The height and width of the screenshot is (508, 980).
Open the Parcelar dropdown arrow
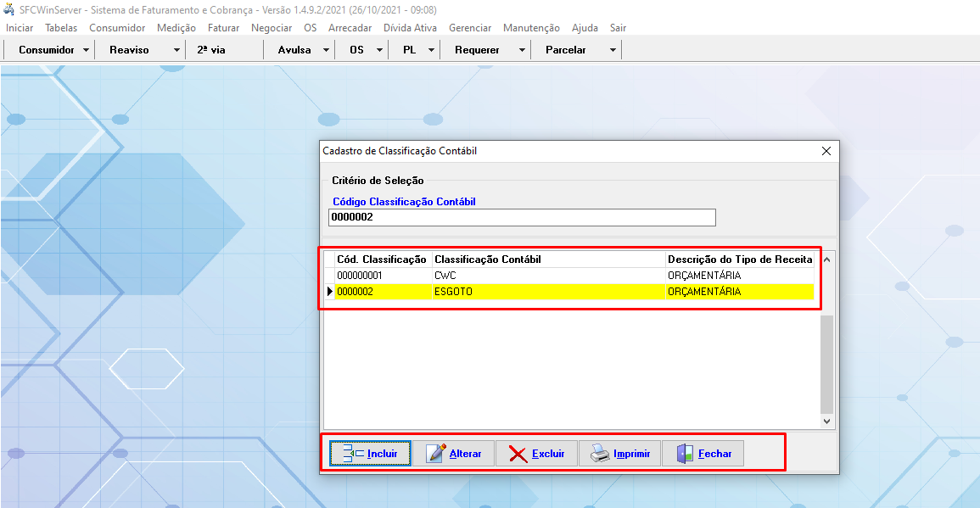coord(613,50)
